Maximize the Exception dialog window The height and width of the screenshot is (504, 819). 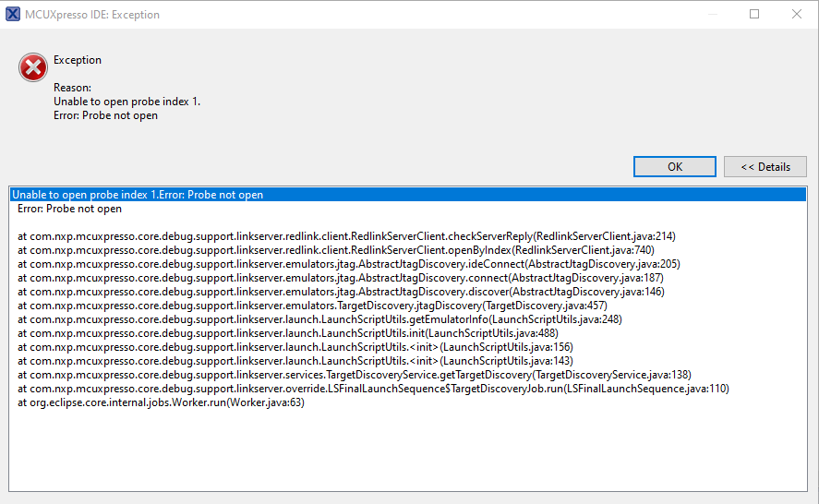754,14
